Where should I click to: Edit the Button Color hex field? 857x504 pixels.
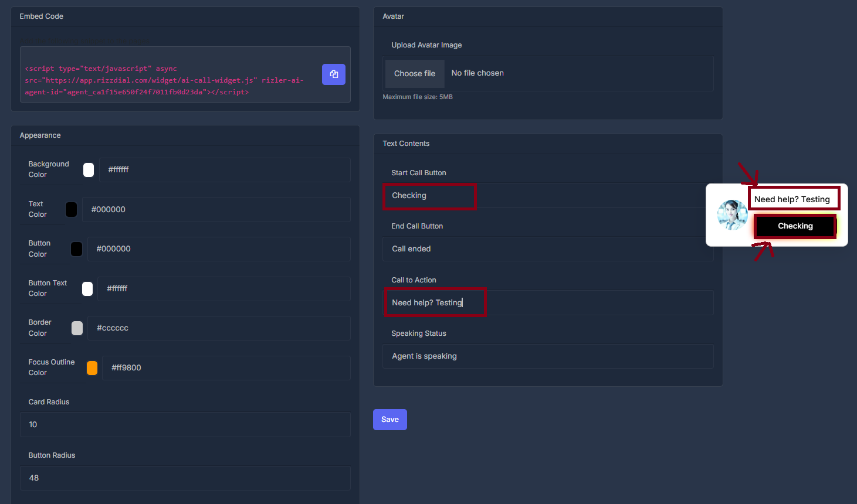[x=219, y=249]
